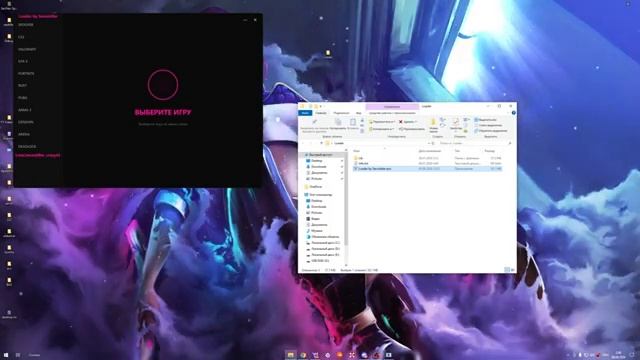
Task: Click the pink circle logo in the loader
Action: coord(163,85)
